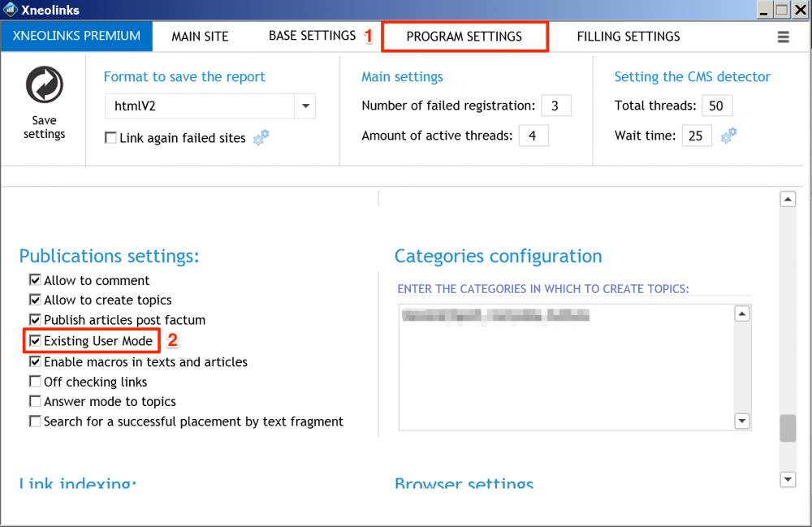Image resolution: width=812 pixels, height=527 pixels.
Task: Toggle Existing User Mode checkbox
Action: (x=35, y=340)
